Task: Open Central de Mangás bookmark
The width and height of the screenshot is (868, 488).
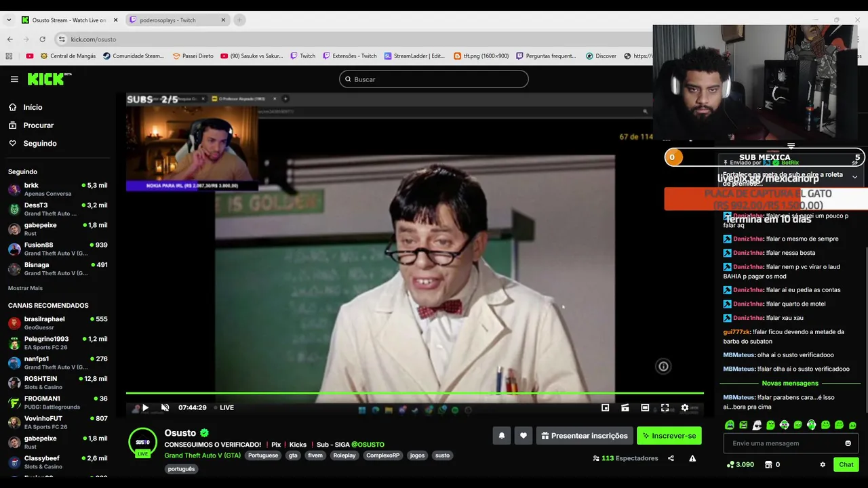Action: [x=68, y=56]
